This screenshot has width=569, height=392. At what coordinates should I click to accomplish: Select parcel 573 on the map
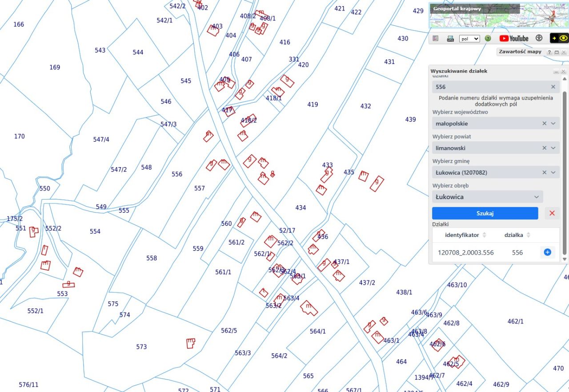pos(141,347)
